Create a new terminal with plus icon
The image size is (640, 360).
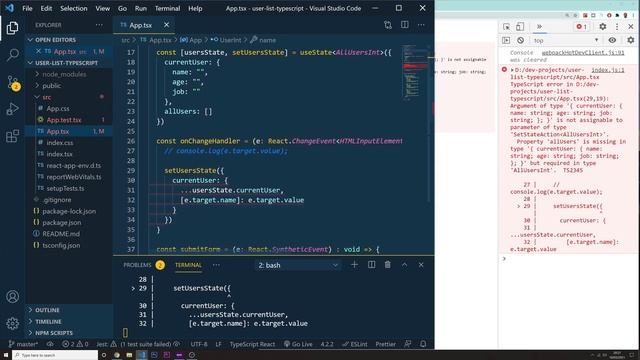[x=354, y=264]
